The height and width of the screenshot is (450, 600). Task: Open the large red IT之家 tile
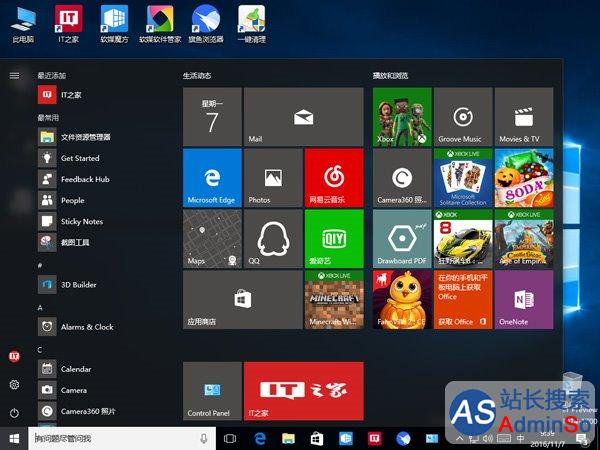coord(303,391)
